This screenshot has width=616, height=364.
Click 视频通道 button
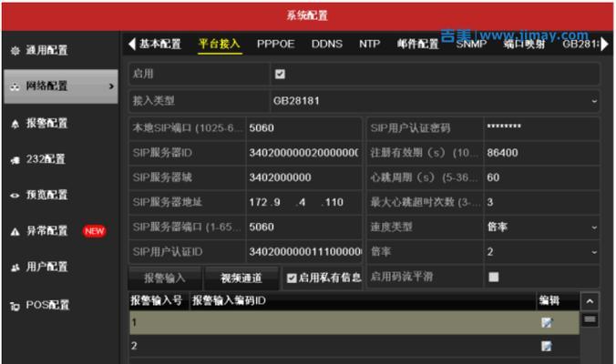coord(241,278)
